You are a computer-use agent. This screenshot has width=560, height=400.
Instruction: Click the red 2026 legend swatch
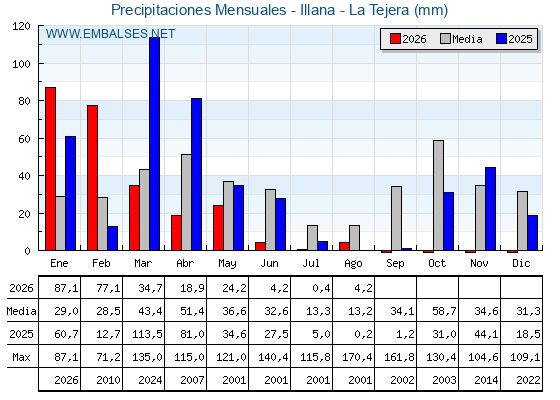coord(395,39)
